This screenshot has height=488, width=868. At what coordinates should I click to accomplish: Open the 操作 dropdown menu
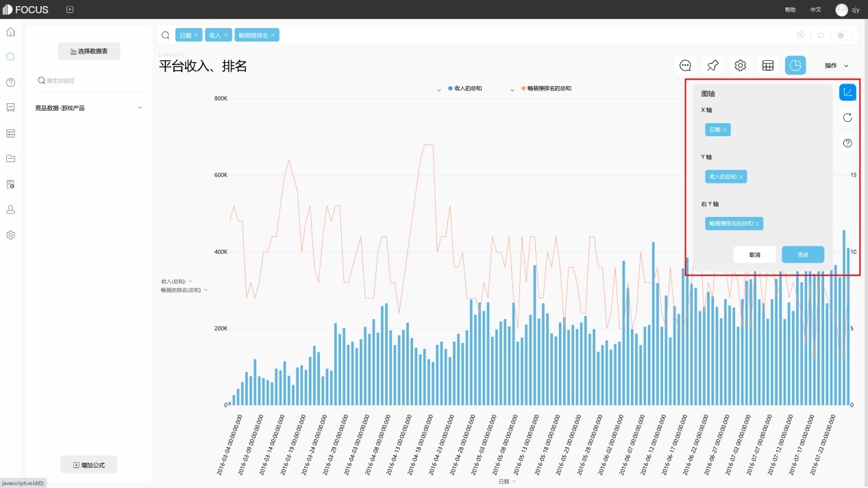click(836, 66)
